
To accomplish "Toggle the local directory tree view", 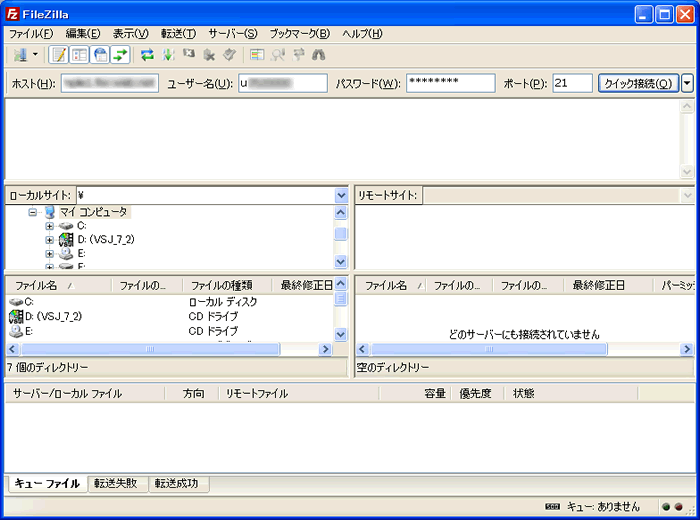I will (79, 55).
